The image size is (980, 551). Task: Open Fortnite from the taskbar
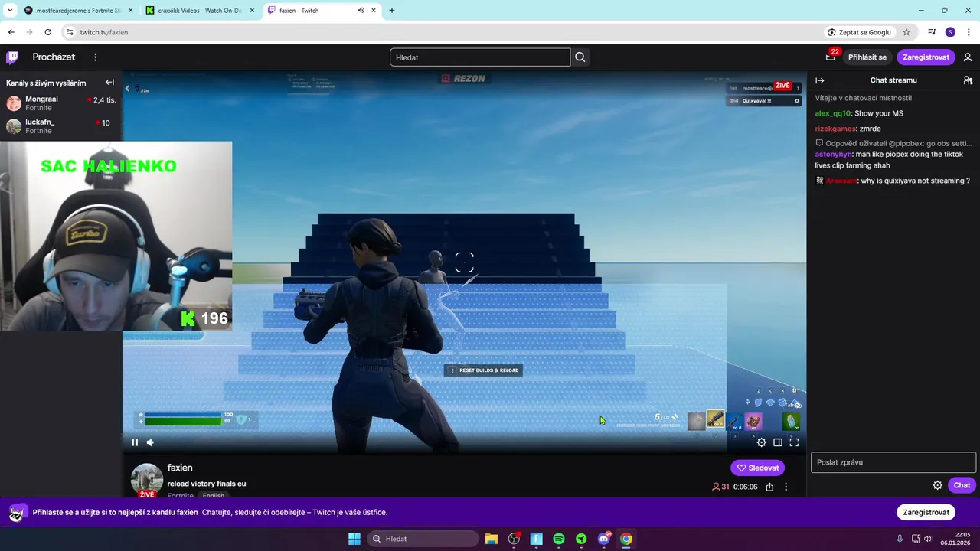[x=536, y=539]
